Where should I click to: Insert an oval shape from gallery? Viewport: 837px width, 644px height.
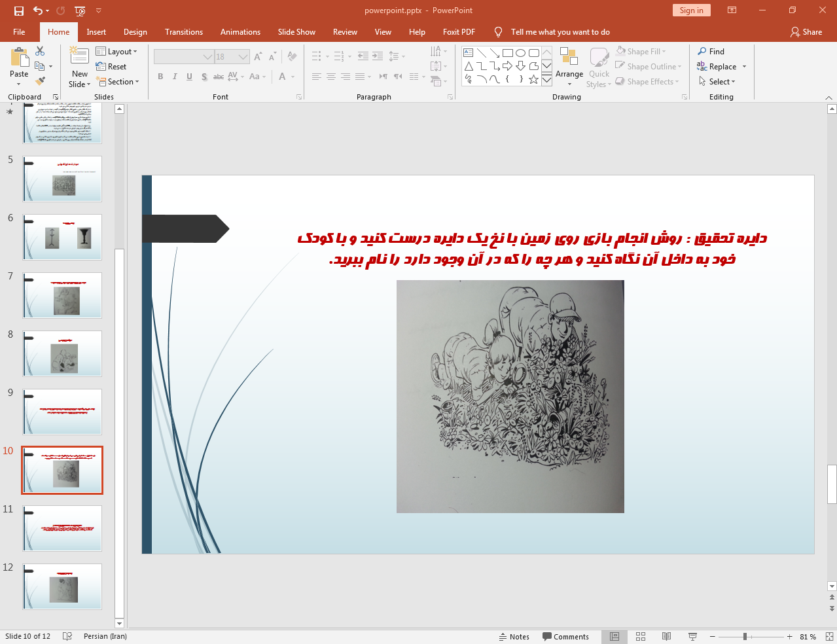coord(521,53)
